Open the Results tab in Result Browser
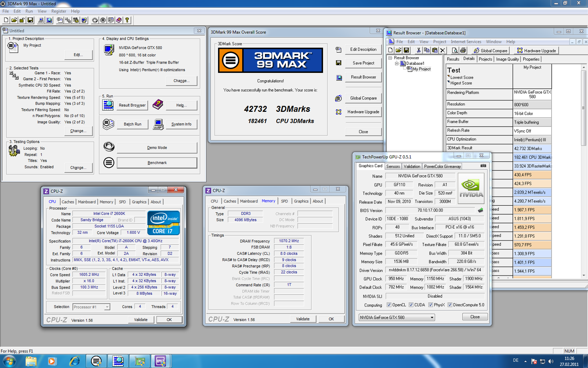Image resolution: width=588 pixels, height=368 pixels. 453,59
